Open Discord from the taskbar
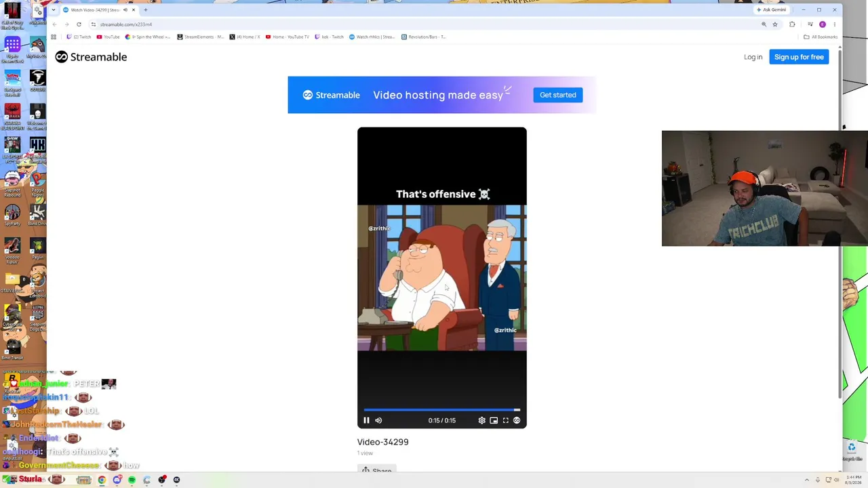Image resolution: width=868 pixels, height=488 pixels. tap(117, 480)
